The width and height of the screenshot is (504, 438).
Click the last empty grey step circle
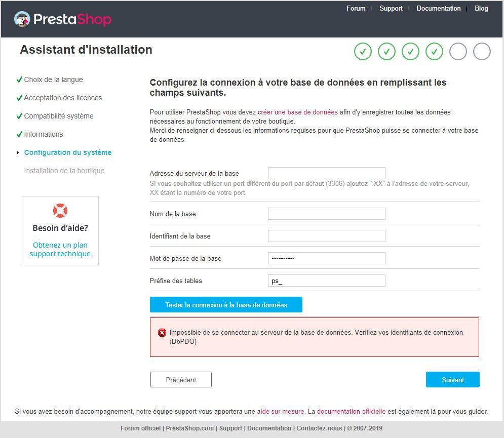click(482, 51)
